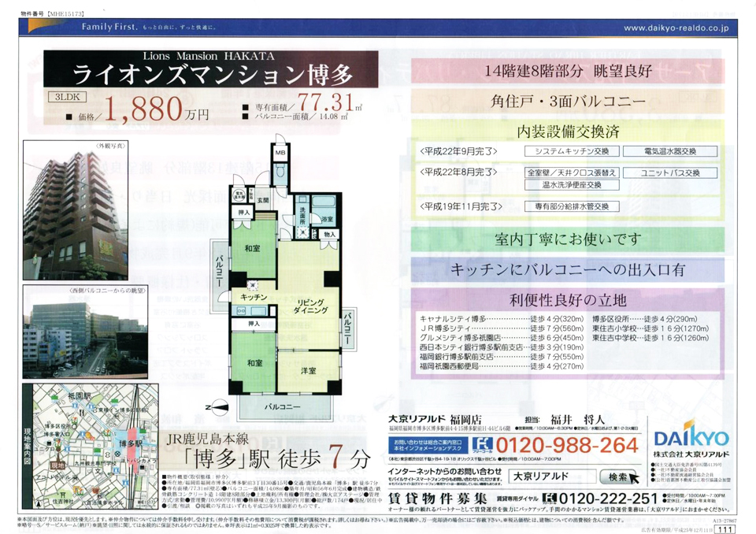The width and height of the screenshot is (756, 534).
Task: Click the 3LDK layout badge
Action: click(x=67, y=96)
